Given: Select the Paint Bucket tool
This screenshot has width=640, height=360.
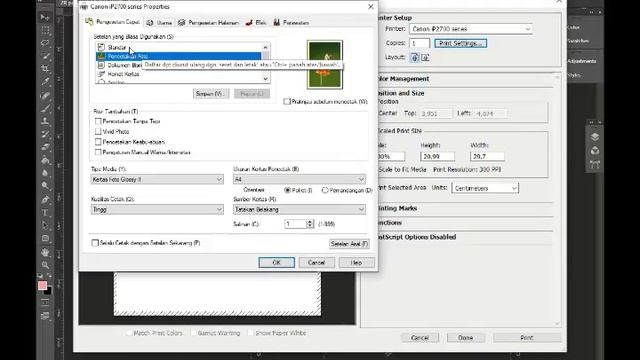Looking at the screenshot, I should pos(45,160).
